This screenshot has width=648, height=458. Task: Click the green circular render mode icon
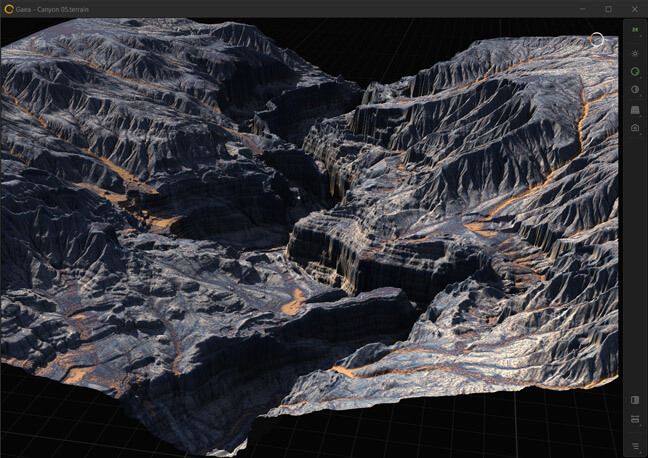pos(634,72)
